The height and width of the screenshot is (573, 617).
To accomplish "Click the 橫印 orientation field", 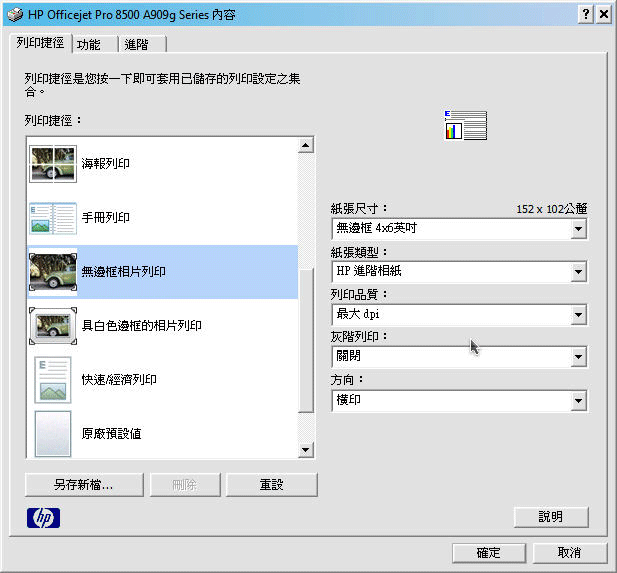I will point(459,401).
